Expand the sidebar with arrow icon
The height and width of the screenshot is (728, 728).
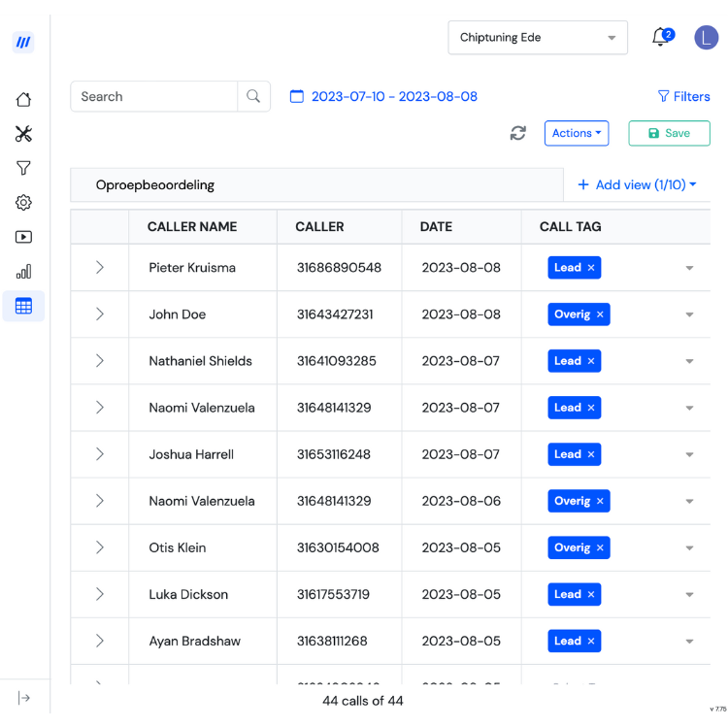pyautogui.click(x=24, y=698)
